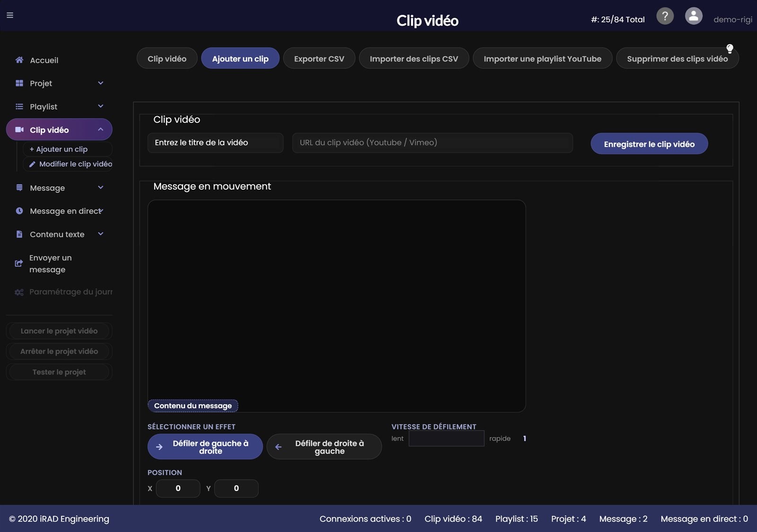This screenshot has height=532, width=757.
Task: Expand the Contenu texte chevron
Action: click(x=100, y=234)
